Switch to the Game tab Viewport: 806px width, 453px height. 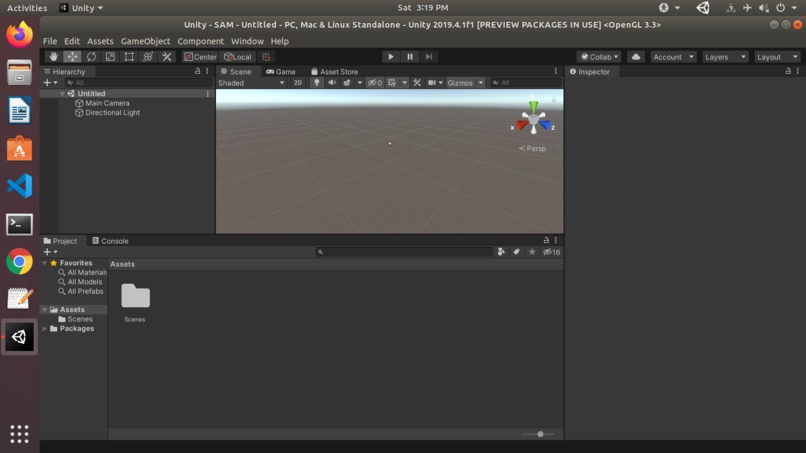point(281,71)
